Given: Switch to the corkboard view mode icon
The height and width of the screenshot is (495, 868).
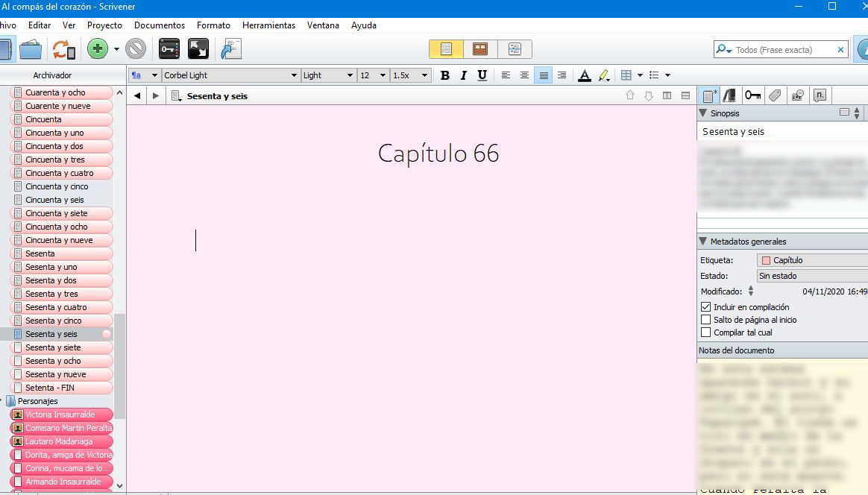Looking at the screenshot, I should pyautogui.click(x=480, y=49).
